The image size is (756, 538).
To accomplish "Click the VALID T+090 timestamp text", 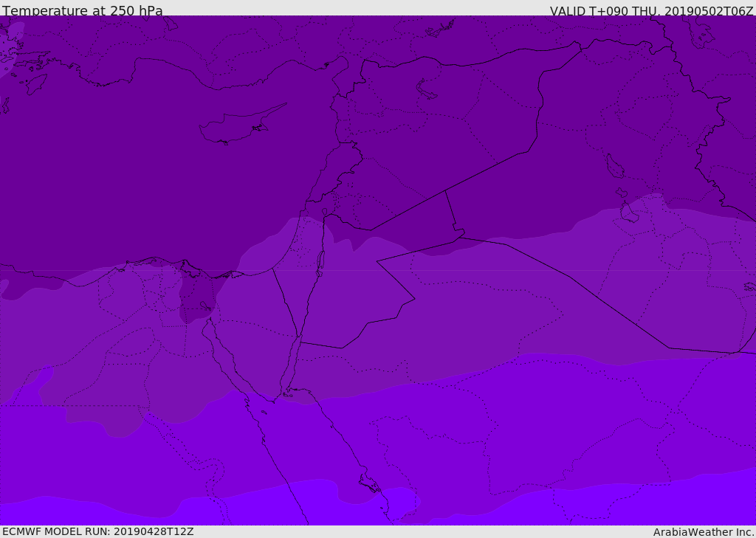I will (x=651, y=11).
